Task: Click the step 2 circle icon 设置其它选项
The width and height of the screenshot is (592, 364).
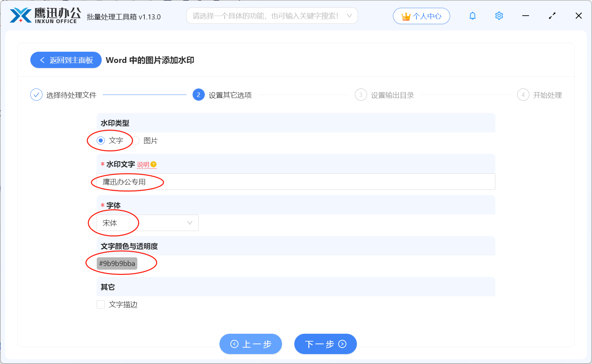Action: (x=198, y=95)
